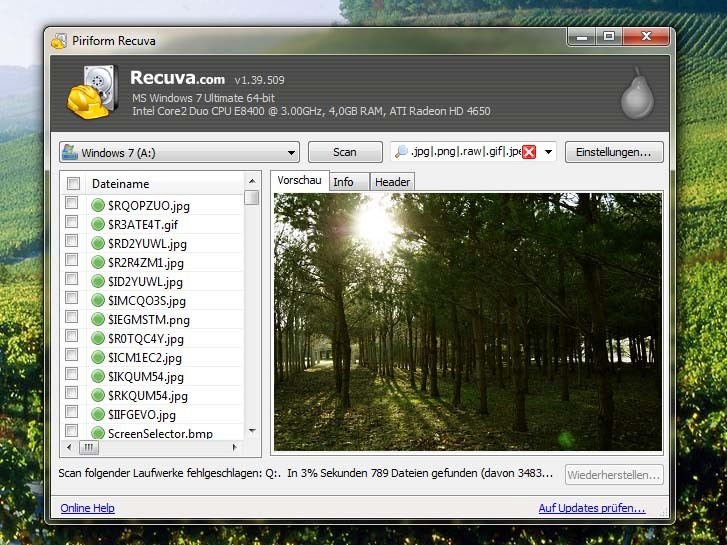The image size is (727, 545).
Task: Click the Windows 7 drive icon in selector
Action: click(x=70, y=152)
